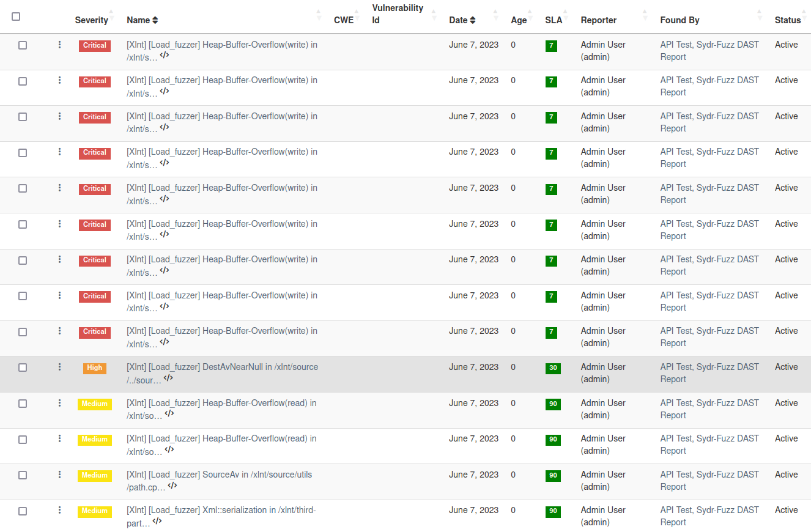Click the code icon beside the DestAvNearNull finding
The image size is (811, 532).
(168, 379)
